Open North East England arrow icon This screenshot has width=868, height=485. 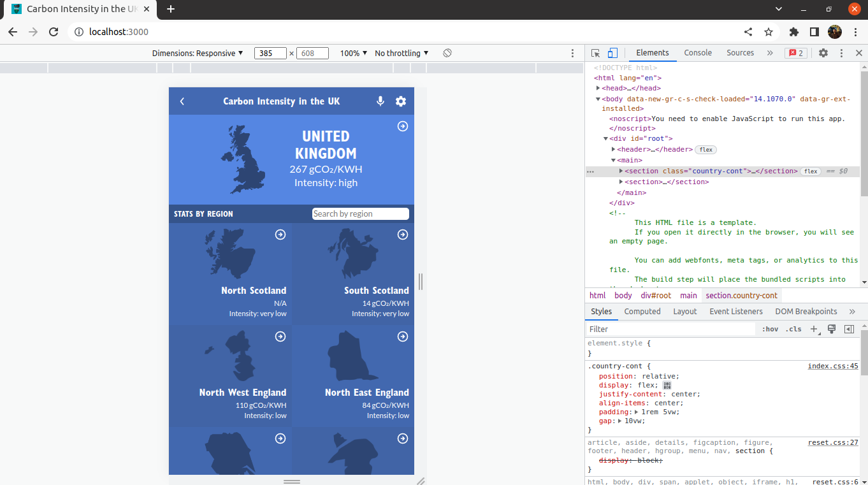[x=403, y=337]
